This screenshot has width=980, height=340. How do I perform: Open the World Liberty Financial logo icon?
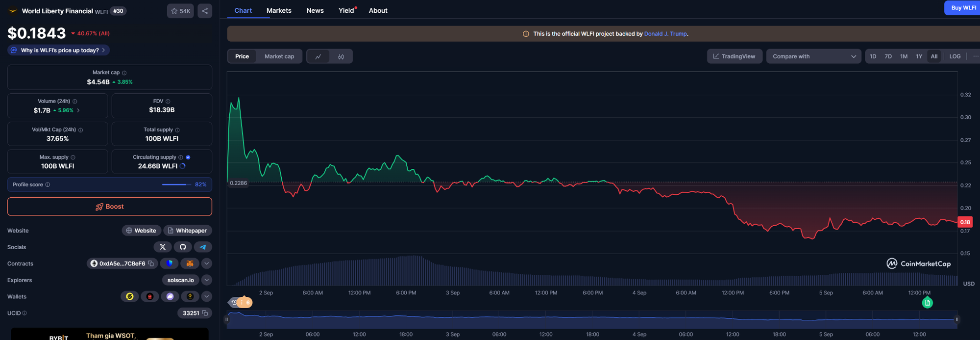tap(13, 11)
